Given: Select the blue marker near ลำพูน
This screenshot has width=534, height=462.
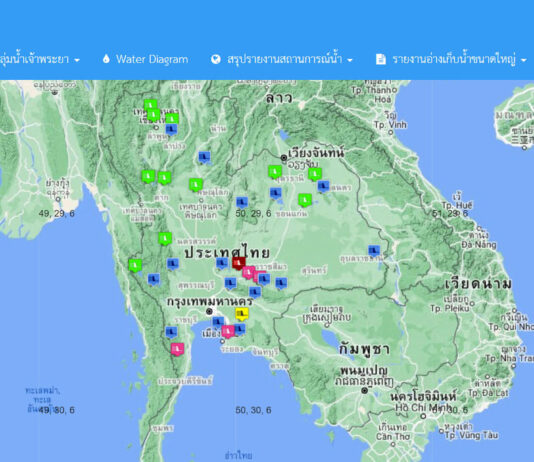Looking at the screenshot, I should pos(171,130).
